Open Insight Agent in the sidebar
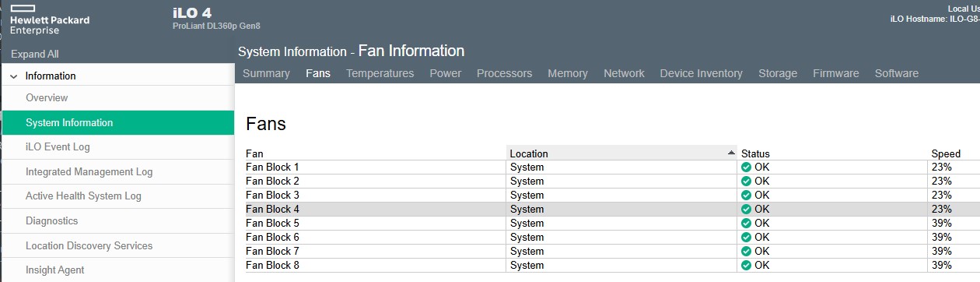980x282 pixels. coord(117,270)
